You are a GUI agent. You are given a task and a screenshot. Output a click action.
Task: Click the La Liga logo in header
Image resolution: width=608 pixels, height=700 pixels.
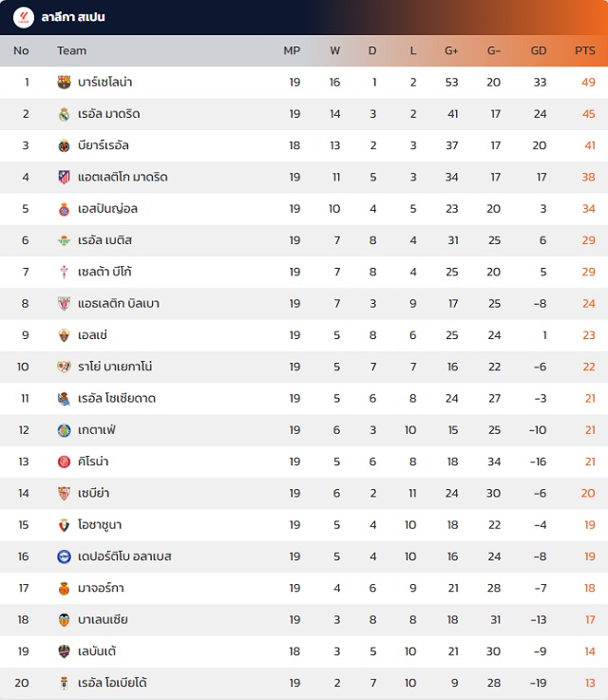click(x=23, y=17)
